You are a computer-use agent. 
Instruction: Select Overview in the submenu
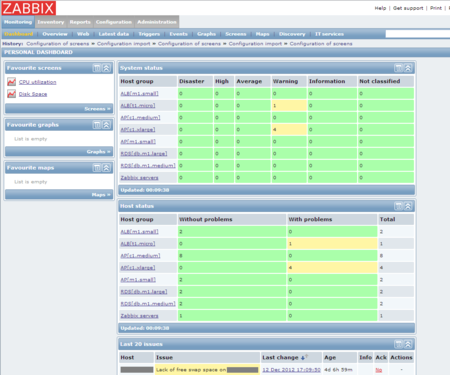click(55, 34)
